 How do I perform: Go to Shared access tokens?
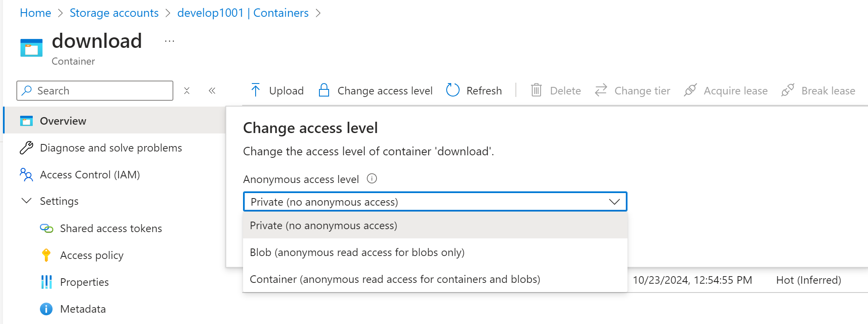pyautogui.click(x=111, y=228)
